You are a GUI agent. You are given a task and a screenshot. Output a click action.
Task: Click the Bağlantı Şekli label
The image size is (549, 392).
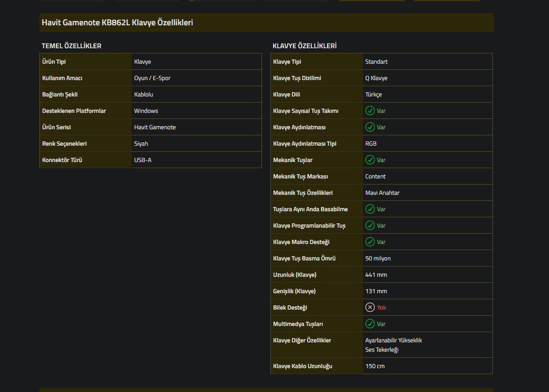tap(60, 95)
